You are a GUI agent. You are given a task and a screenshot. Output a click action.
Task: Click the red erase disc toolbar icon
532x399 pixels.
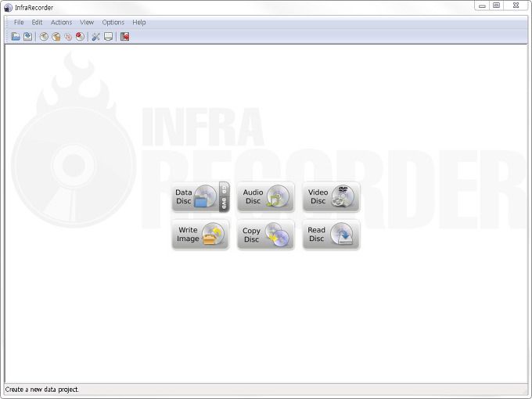[x=80, y=36]
